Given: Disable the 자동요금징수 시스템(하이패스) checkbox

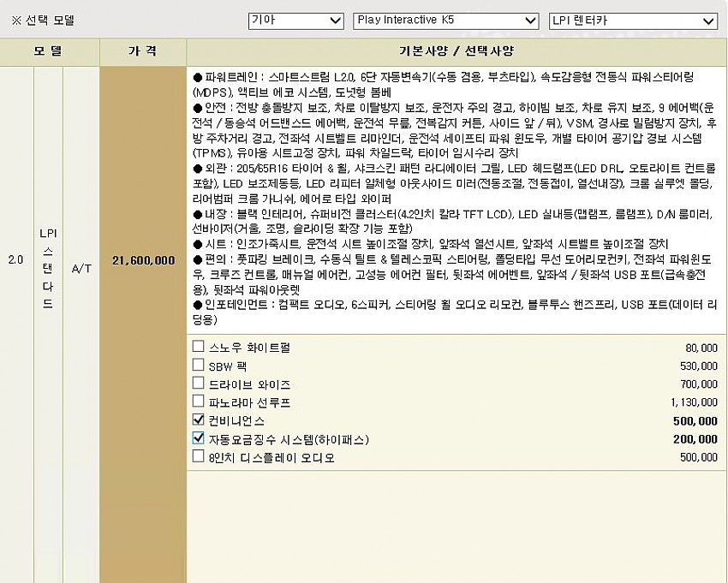Looking at the screenshot, I should click(x=199, y=438).
